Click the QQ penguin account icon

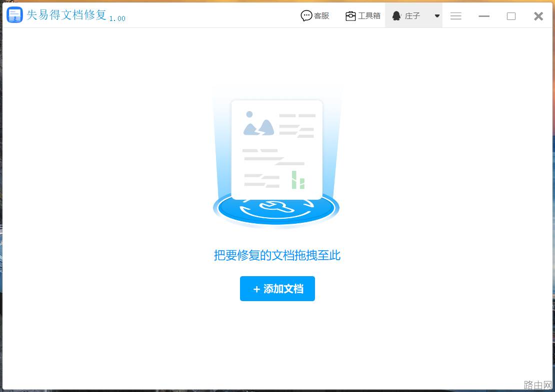pyautogui.click(x=396, y=15)
